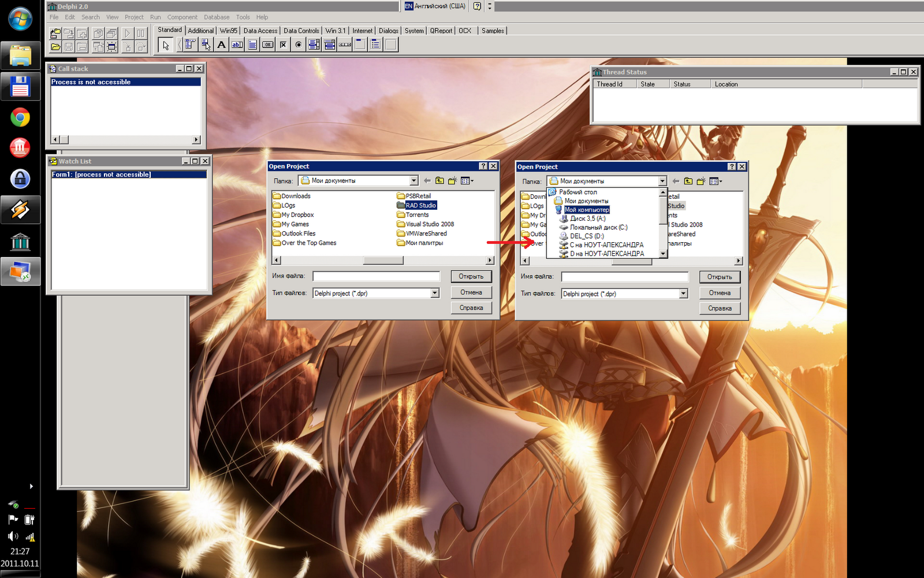
Task: Select the pointer (arrow) tool in component palette
Action: 166,45
